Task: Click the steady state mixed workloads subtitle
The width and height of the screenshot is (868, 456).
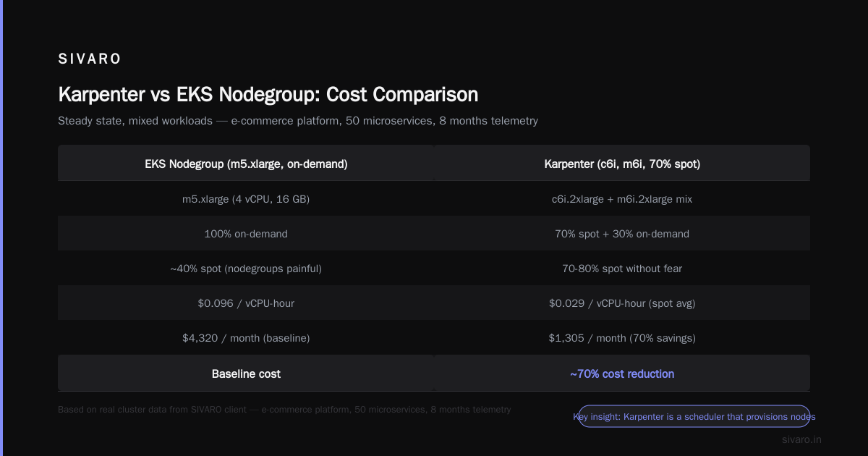Action: pyautogui.click(x=298, y=121)
